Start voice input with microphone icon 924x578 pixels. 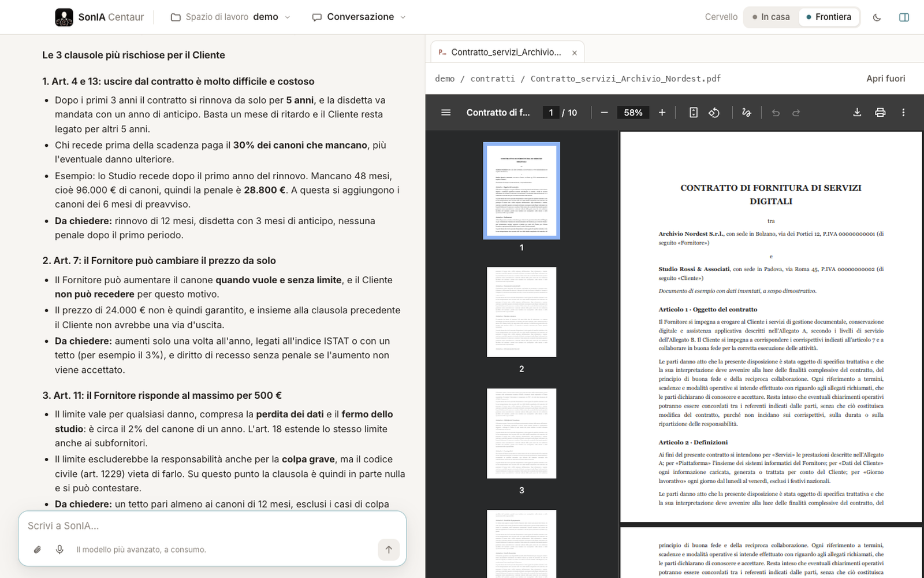coord(59,550)
